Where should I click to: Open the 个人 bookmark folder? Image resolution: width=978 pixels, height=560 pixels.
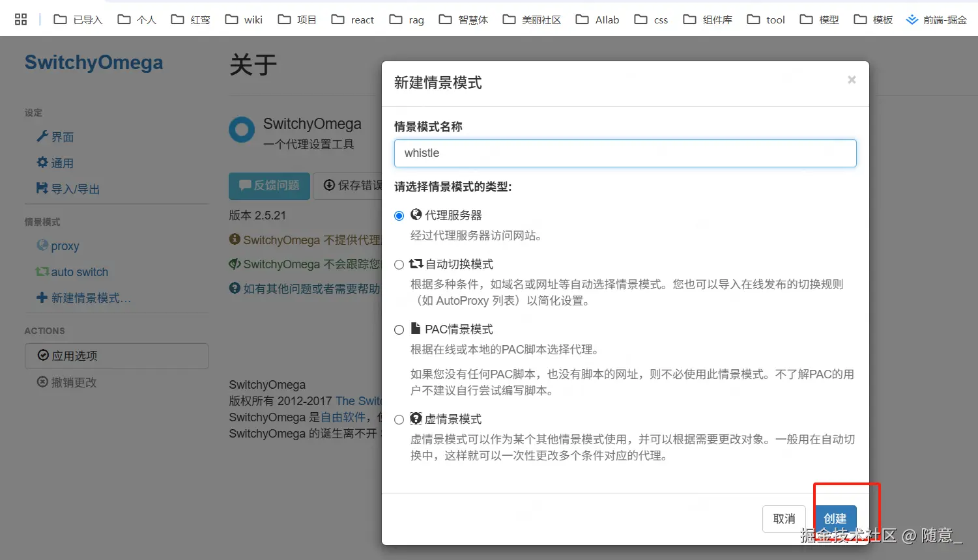(137, 20)
